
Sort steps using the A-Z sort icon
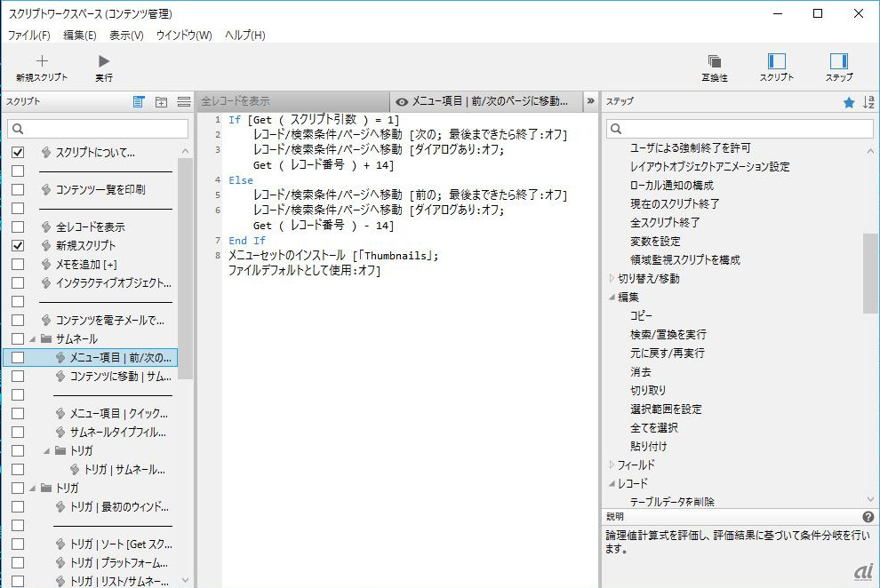[868, 102]
